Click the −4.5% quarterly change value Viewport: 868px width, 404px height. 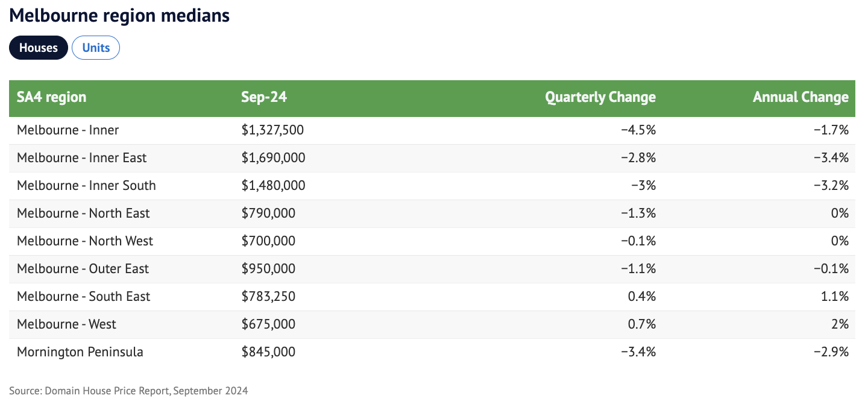click(x=638, y=130)
